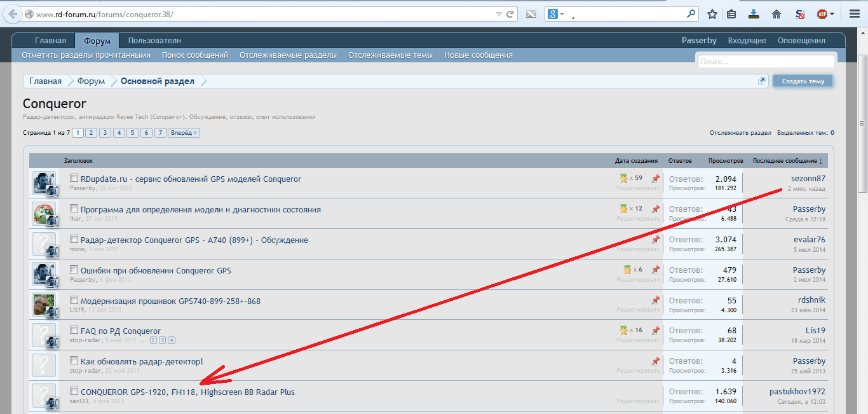
Task: Open the Adblock Plus dropdown arrow
Action: click(x=833, y=13)
